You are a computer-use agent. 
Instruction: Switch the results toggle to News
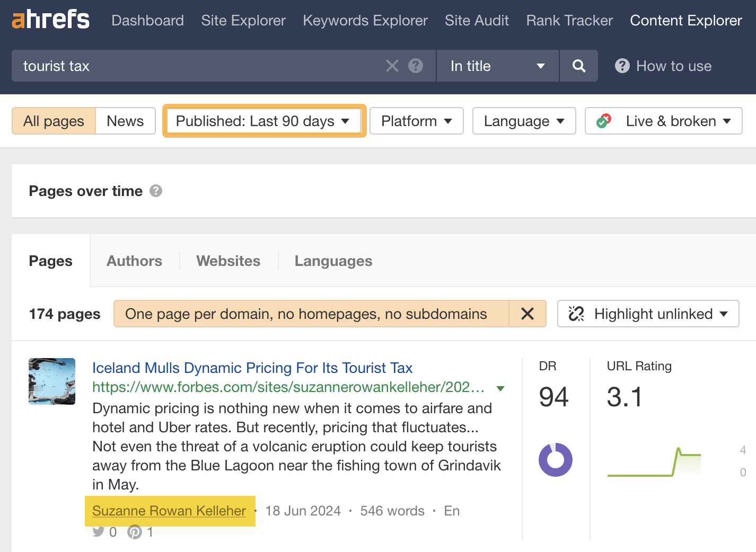[125, 121]
